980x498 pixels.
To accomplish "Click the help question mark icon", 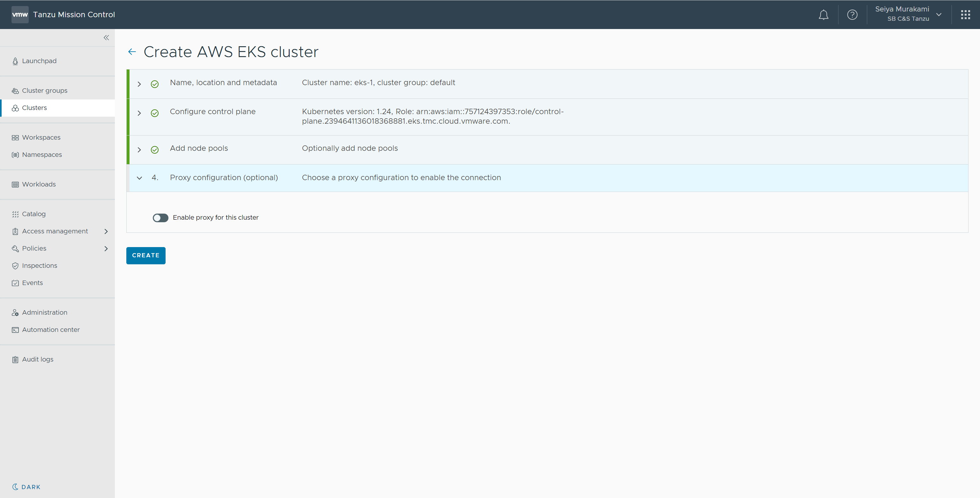I will [852, 15].
